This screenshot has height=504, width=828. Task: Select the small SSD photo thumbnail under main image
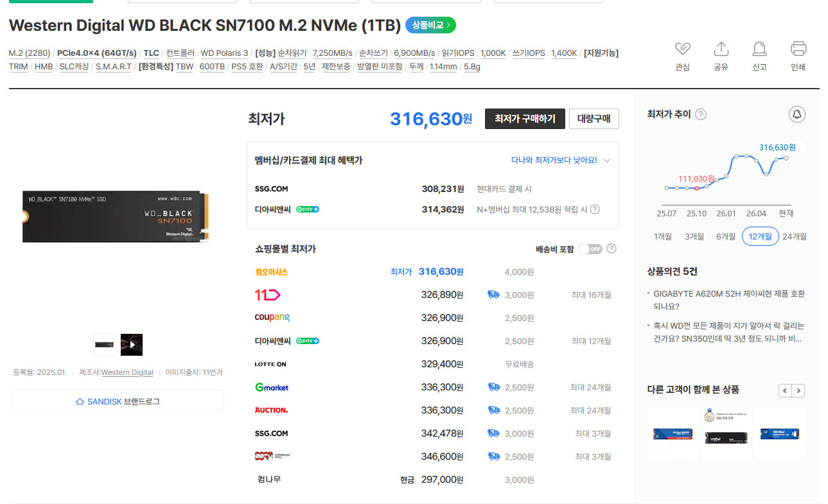click(105, 345)
